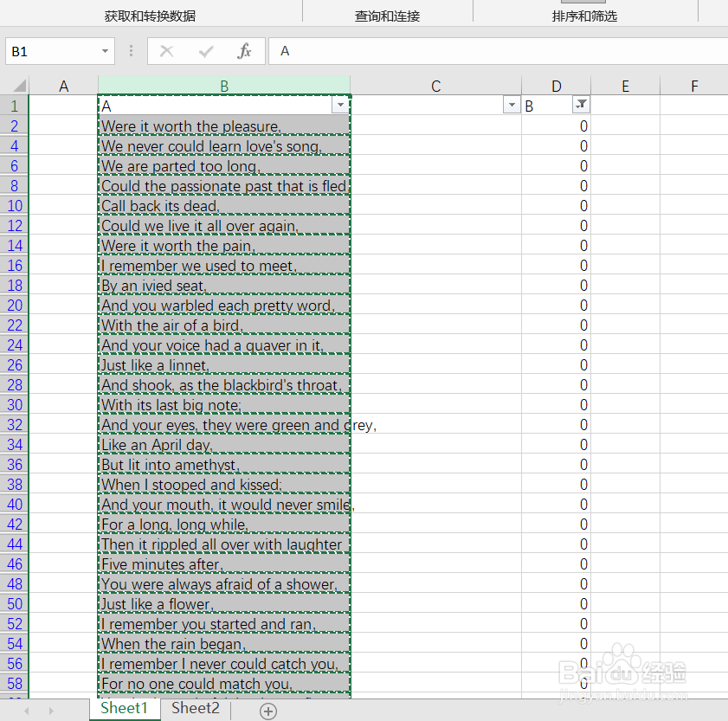Screen dimensions: 728x721
Task: Select column F header
Action: point(694,86)
